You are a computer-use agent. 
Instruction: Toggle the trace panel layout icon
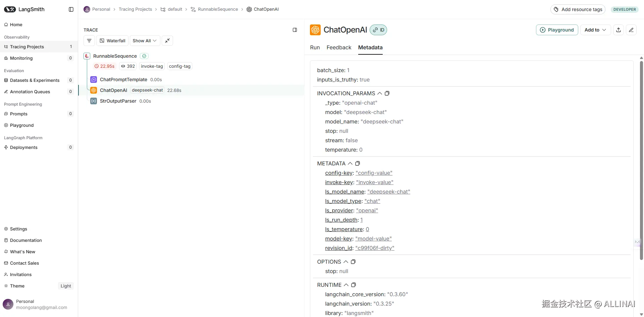(x=295, y=30)
